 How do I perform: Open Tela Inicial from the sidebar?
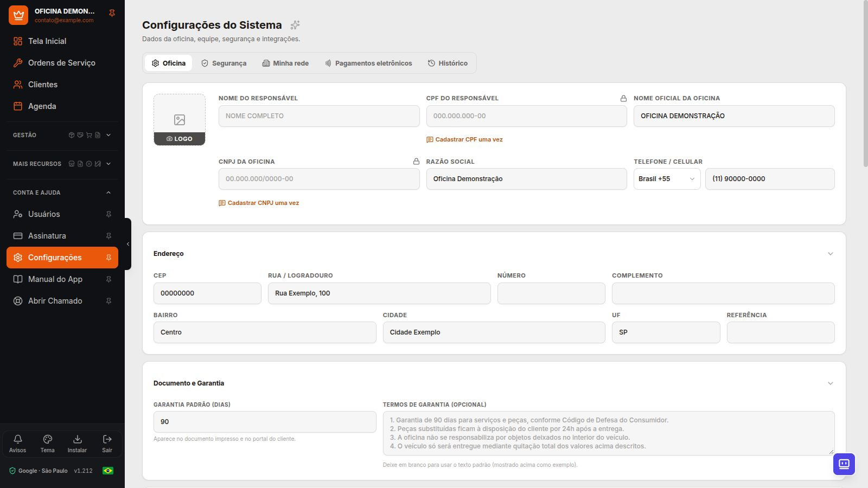coord(62,41)
